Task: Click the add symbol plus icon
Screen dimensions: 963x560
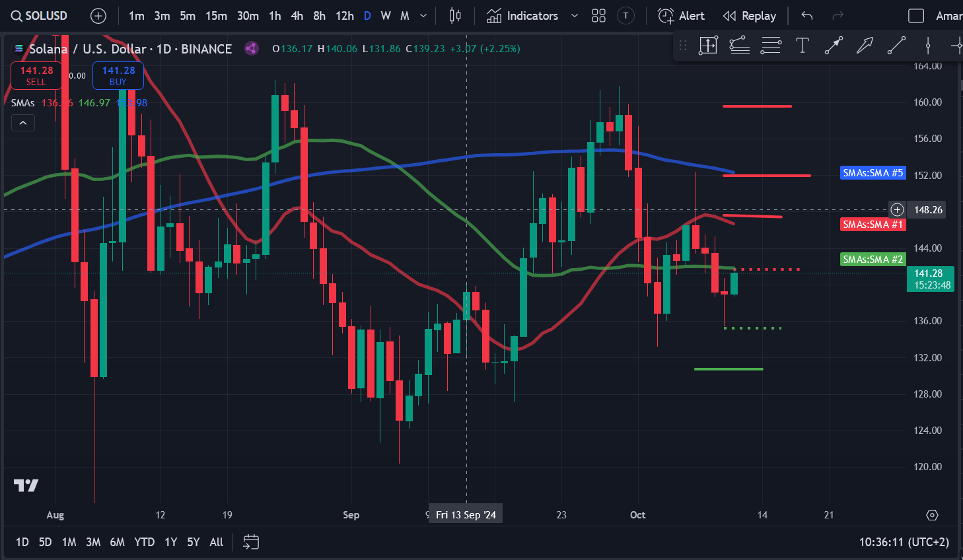Action: (x=98, y=16)
